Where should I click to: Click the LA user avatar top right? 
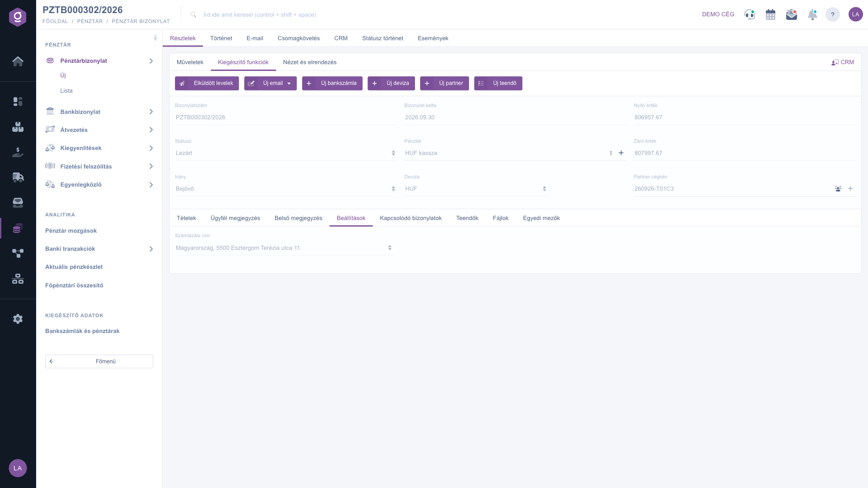(855, 14)
